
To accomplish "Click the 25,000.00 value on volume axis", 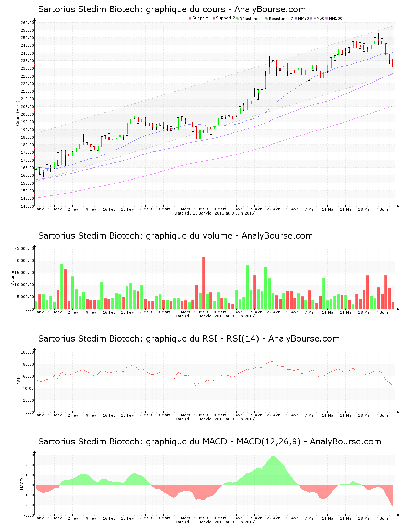I will [24, 248].
